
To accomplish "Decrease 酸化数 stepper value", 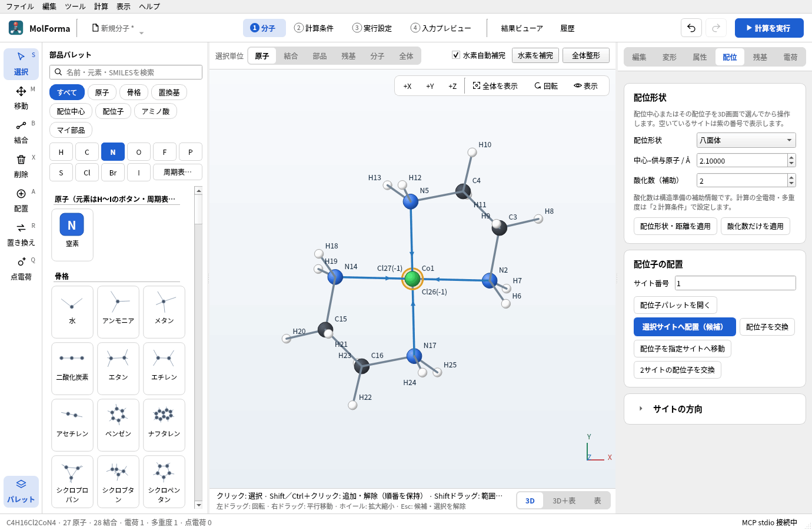I will 791,184.
